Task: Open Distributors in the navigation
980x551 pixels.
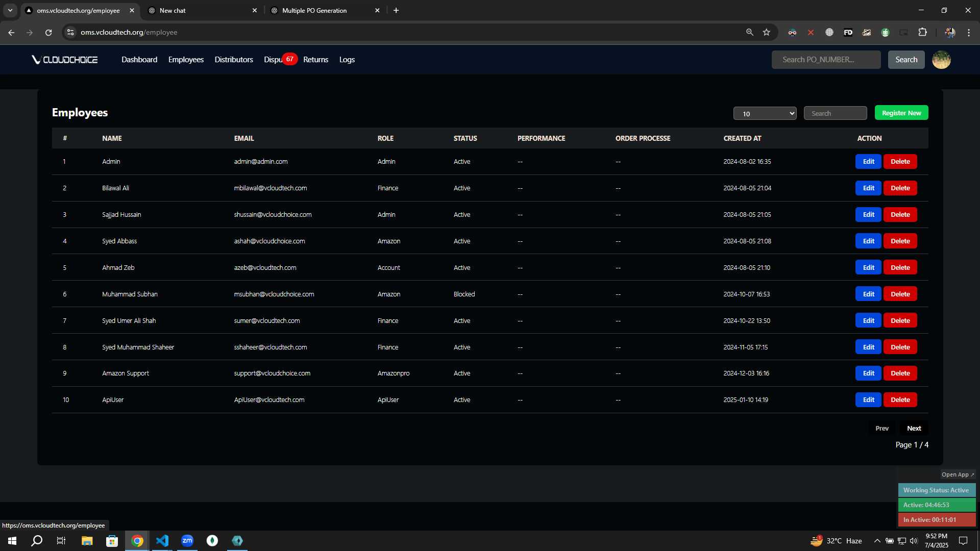Action: [x=234, y=60]
